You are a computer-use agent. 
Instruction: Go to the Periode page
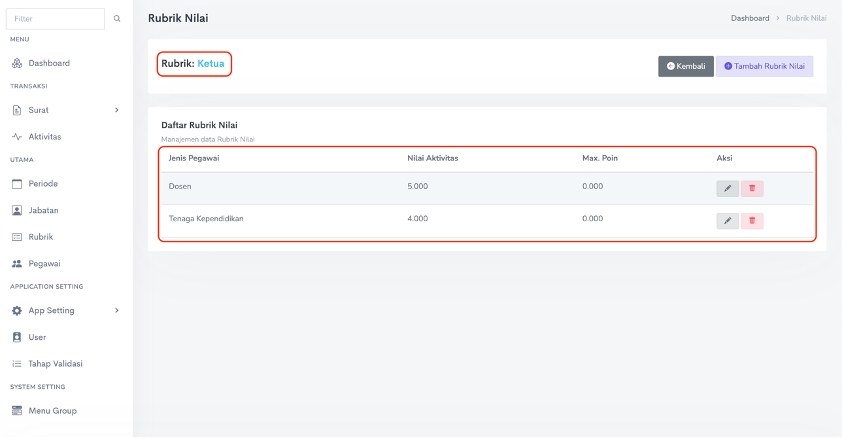42,184
